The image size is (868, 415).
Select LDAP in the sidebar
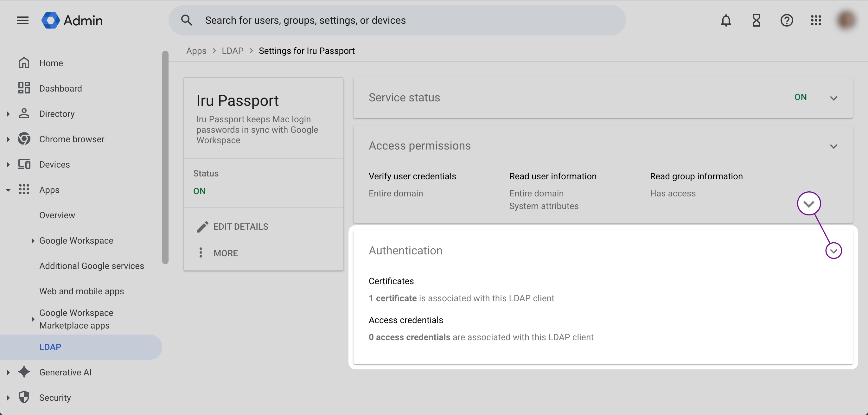(81, 347)
